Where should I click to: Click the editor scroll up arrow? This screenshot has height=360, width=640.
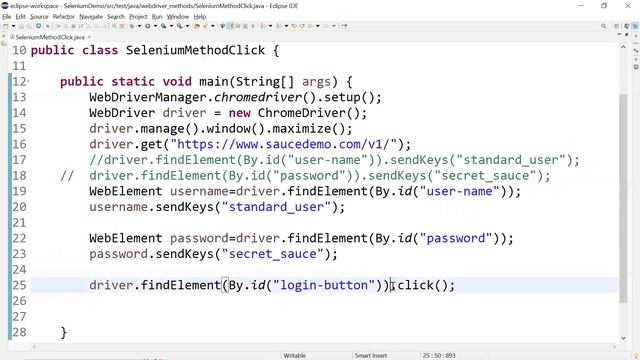623,47
